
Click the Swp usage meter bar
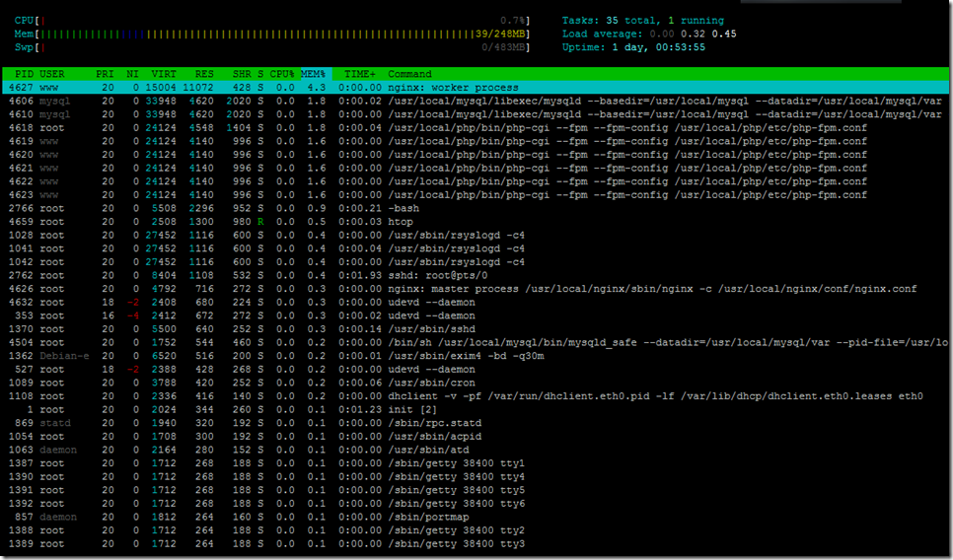click(x=272, y=47)
